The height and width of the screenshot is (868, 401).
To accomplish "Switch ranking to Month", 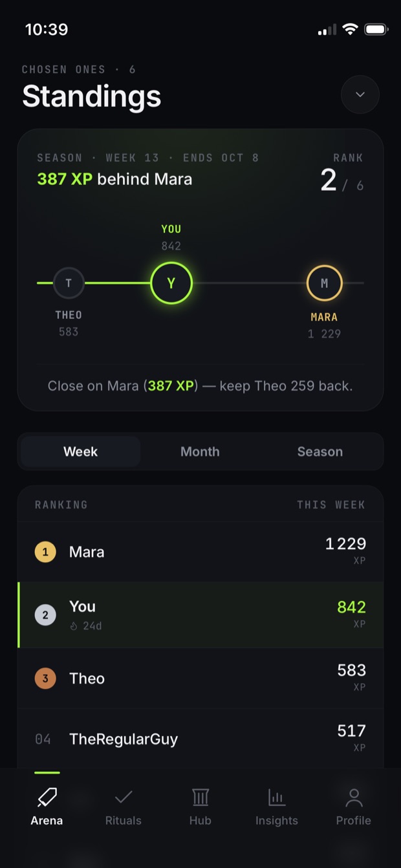I will (200, 451).
